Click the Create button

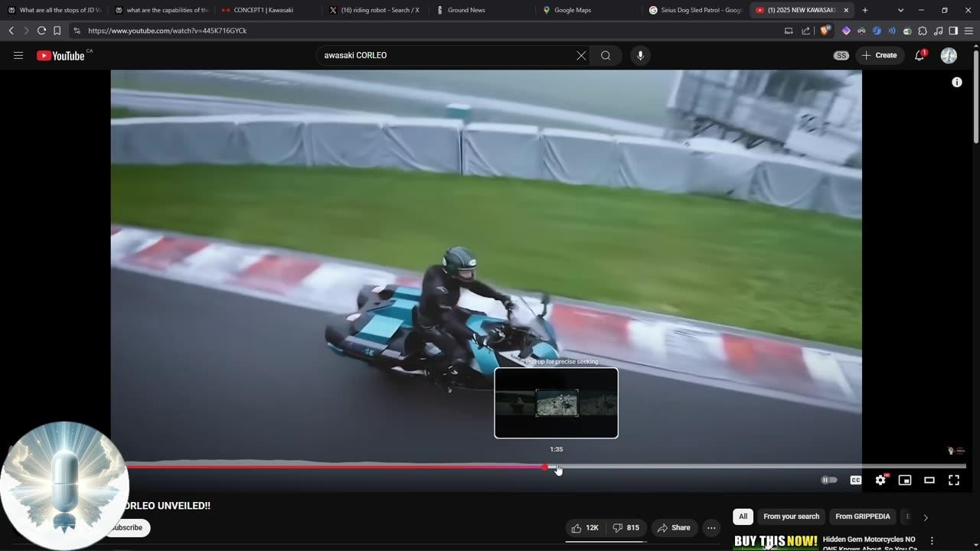(x=879, y=55)
